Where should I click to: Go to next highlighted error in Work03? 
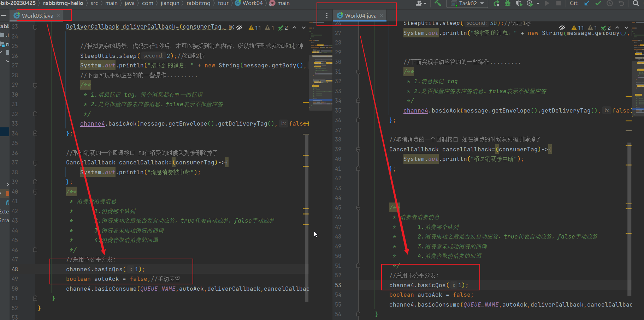click(304, 28)
